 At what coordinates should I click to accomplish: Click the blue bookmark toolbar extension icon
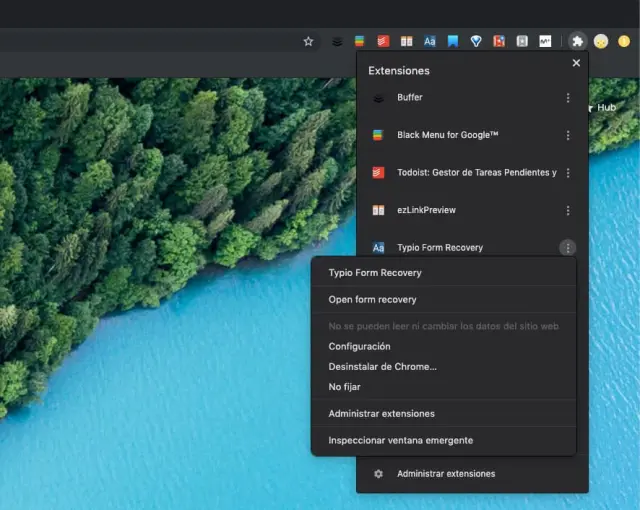453,41
